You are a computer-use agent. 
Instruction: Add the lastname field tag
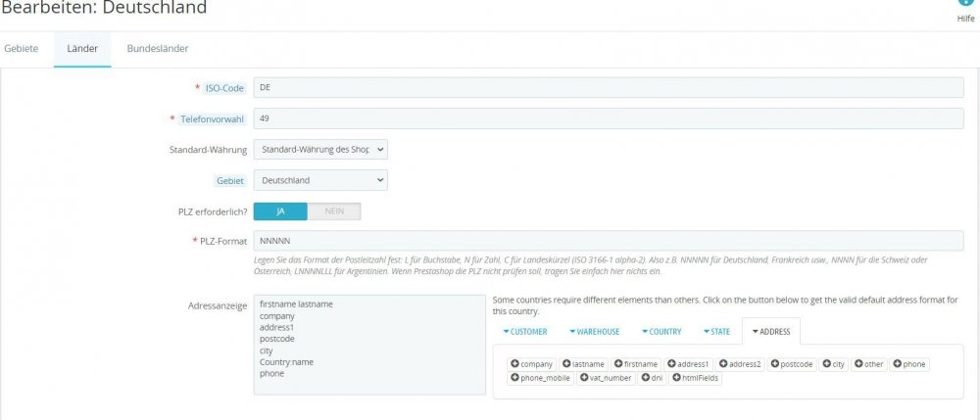(584, 364)
